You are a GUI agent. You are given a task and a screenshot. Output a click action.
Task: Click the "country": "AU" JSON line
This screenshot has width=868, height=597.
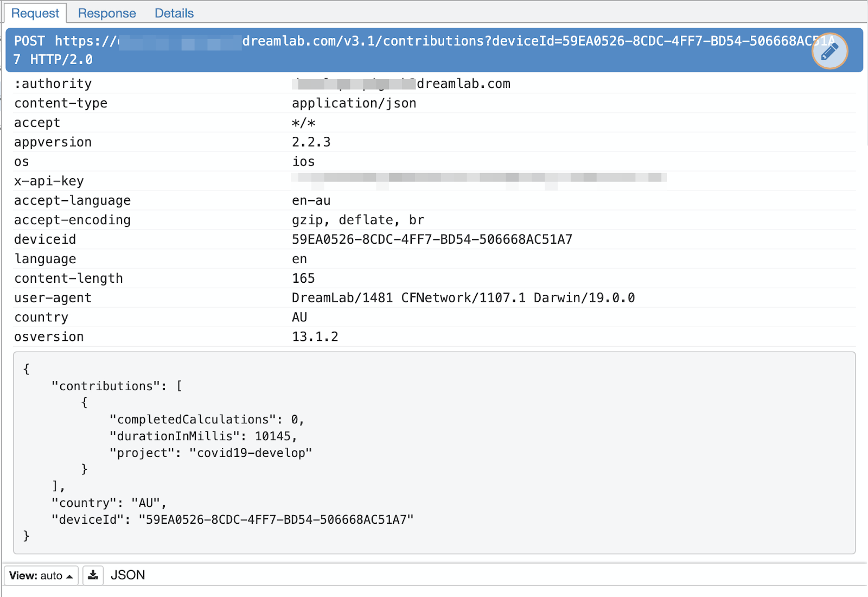(x=108, y=503)
